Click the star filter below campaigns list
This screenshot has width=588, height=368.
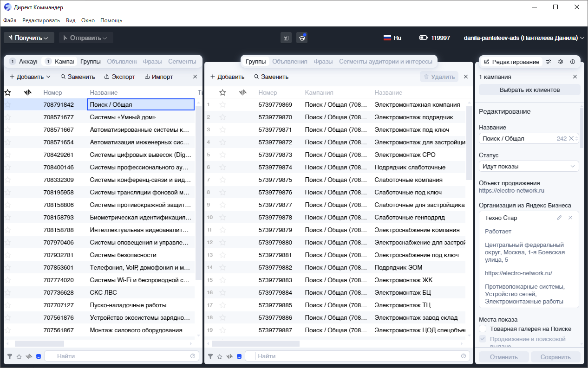coord(19,356)
